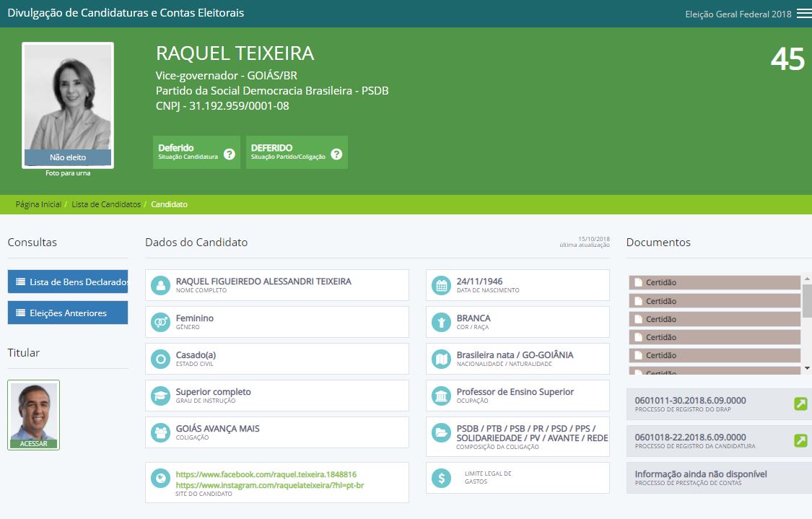Click the figure icon for Cor / Raça
Screen dimensions: 812x519
441,322
